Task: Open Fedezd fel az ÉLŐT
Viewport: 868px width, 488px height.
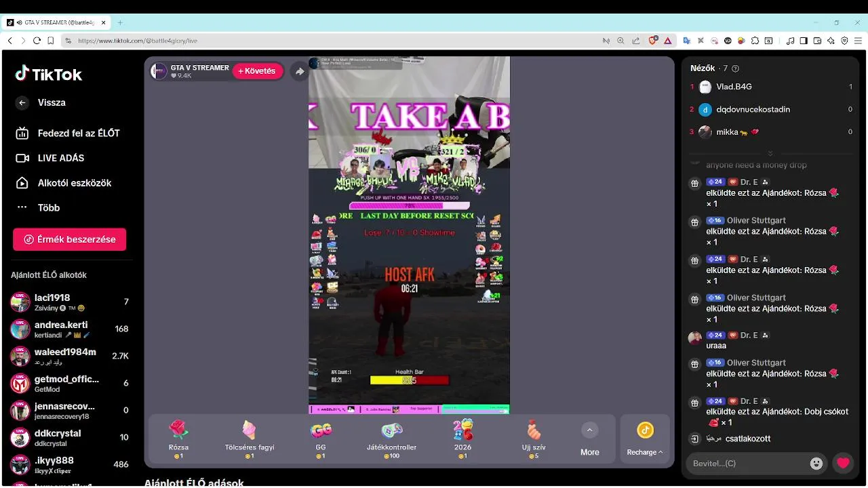Action: (x=68, y=133)
